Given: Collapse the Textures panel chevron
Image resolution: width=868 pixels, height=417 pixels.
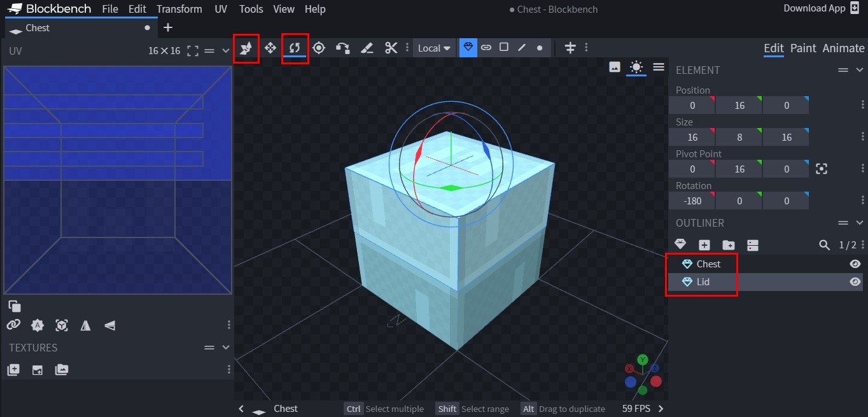Looking at the screenshot, I should coord(226,348).
